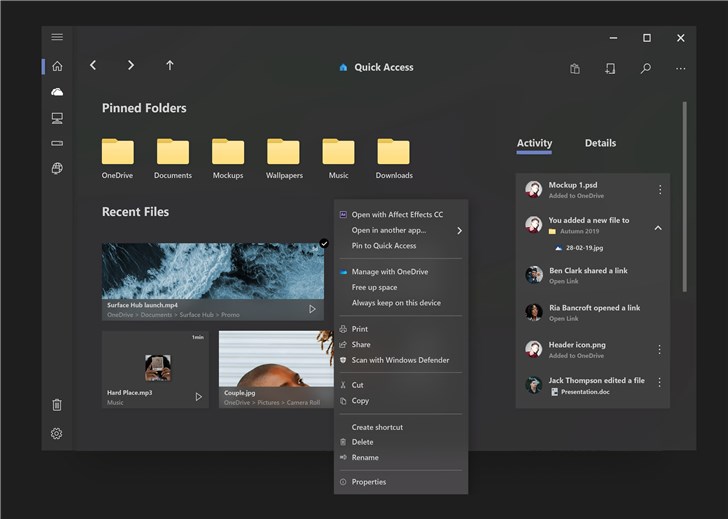Go up one folder level
Screen dimensions: 728x519
(x=170, y=66)
